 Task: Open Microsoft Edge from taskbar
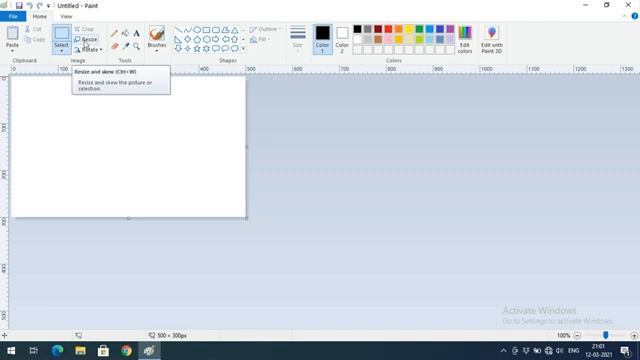pos(57,351)
